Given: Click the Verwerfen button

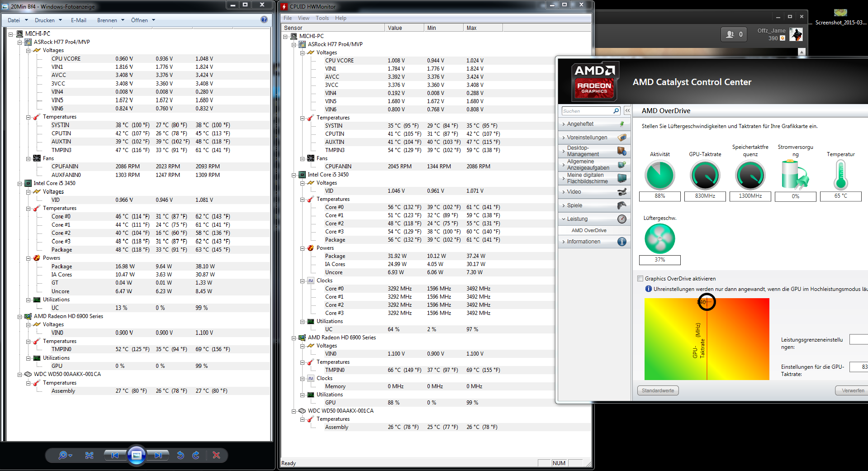Looking at the screenshot, I should click(853, 390).
